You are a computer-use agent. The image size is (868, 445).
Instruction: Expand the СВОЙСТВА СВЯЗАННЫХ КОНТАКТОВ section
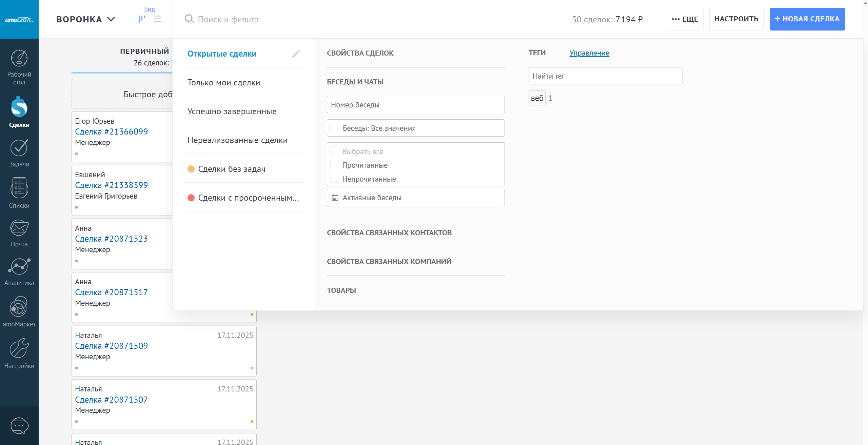pos(389,232)
